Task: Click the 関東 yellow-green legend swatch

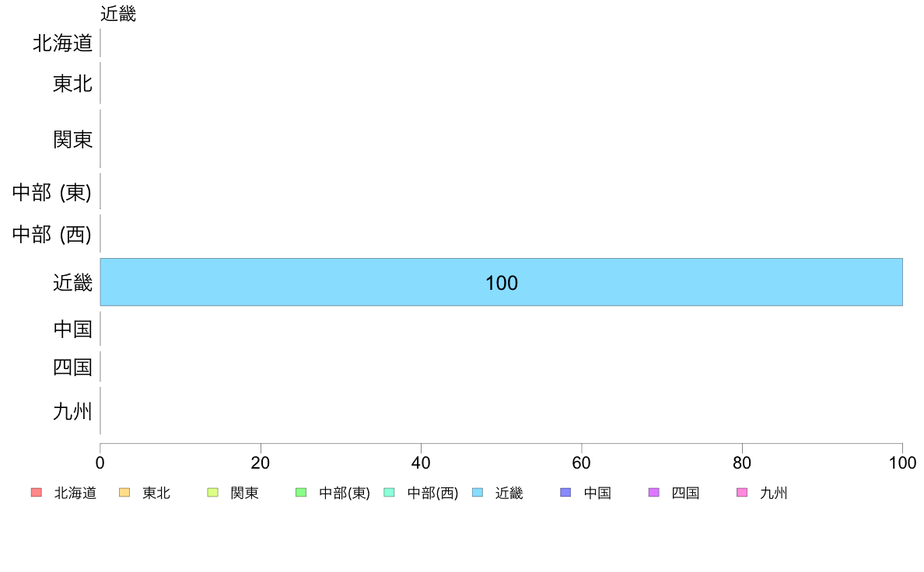Action: [x=213, y=493]
